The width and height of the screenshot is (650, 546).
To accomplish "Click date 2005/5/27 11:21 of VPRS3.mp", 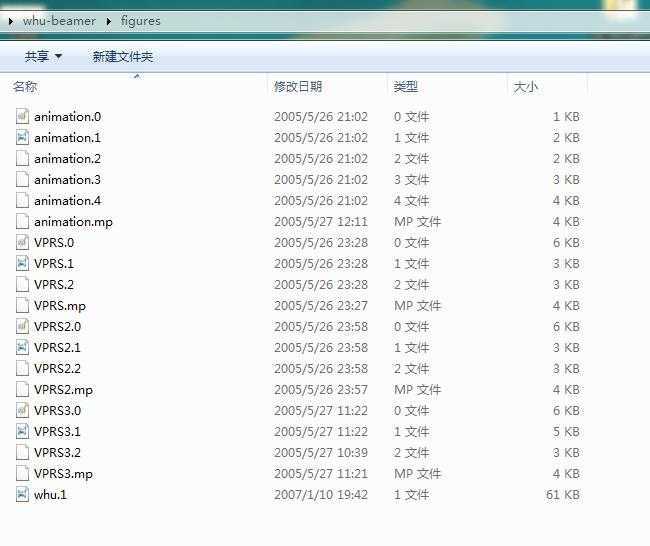I will click(x=321, y=473).
